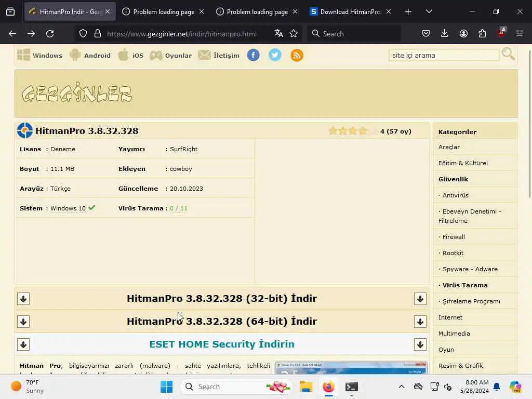The height and width of the screenshot is (399, 532).
Task: Download HitmanPro 3.8.32.328 (32-bit) İndir
Action: (x=222, y=299)
